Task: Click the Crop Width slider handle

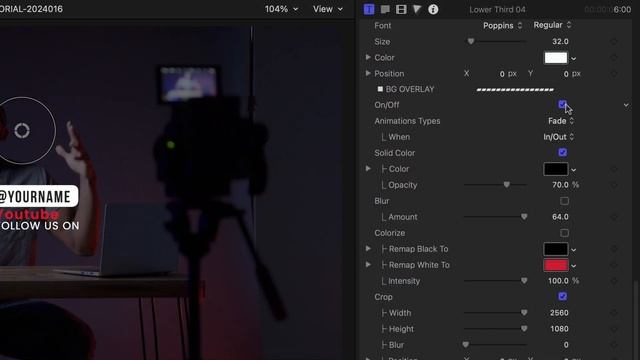Action: 524,313
